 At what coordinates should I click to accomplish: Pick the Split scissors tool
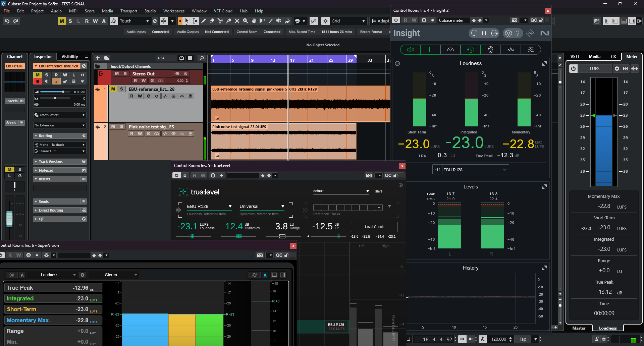(x=220, y=21)
